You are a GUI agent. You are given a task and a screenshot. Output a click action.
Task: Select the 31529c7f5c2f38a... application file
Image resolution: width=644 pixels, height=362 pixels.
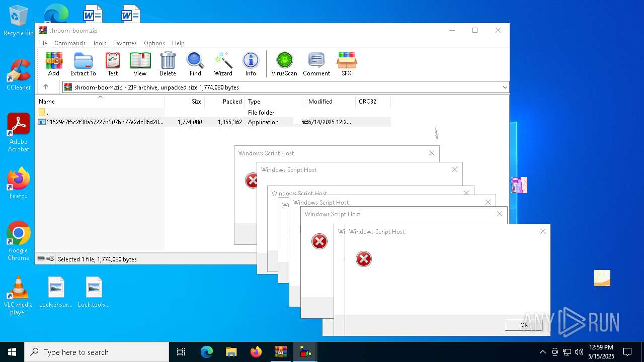coord(213,122)
